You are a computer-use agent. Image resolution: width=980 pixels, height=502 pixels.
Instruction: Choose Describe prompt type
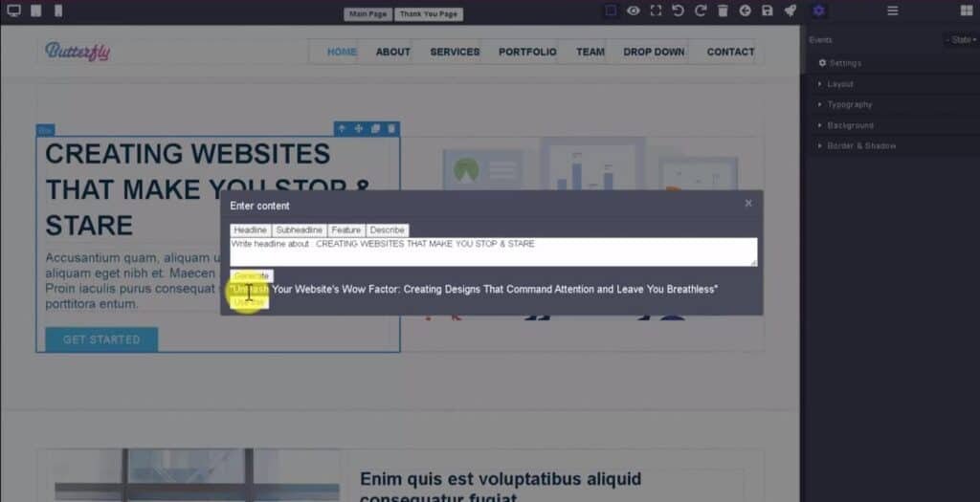[x=388, y=230]
